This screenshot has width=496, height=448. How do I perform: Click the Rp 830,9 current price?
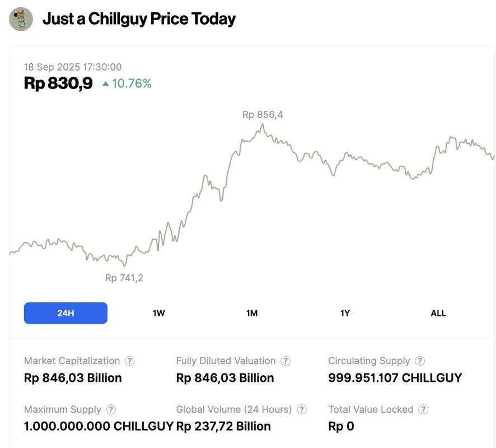point(58,83)
